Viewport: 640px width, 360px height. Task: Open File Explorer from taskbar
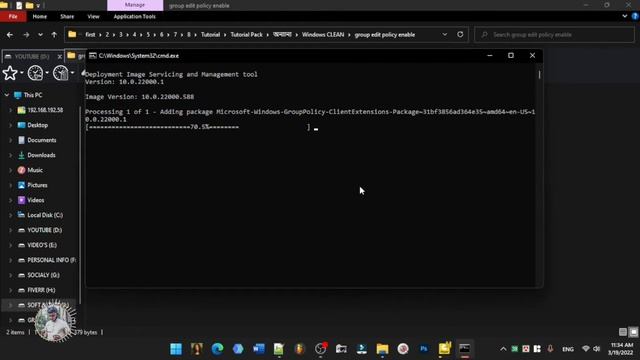[x=382, y=349]
